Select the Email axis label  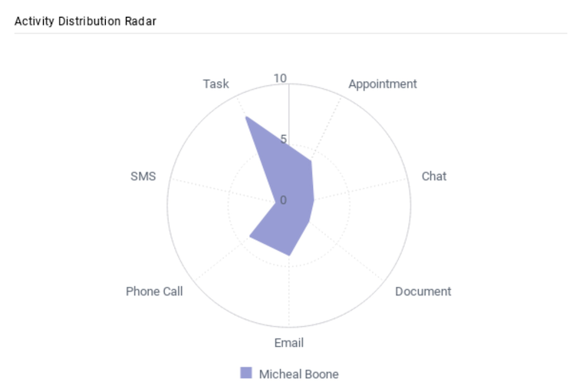tap(289, 343)
